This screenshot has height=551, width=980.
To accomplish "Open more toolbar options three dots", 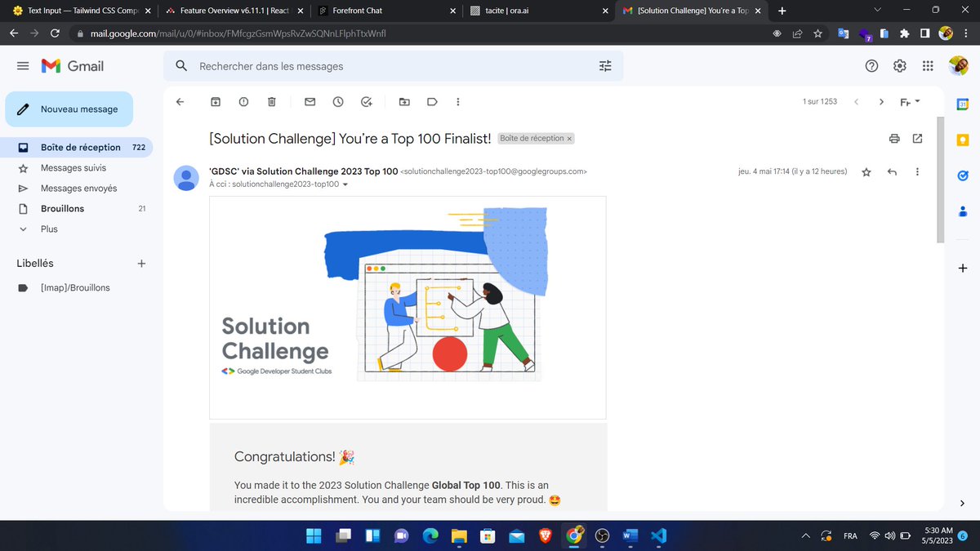I will tap(457, 101).
